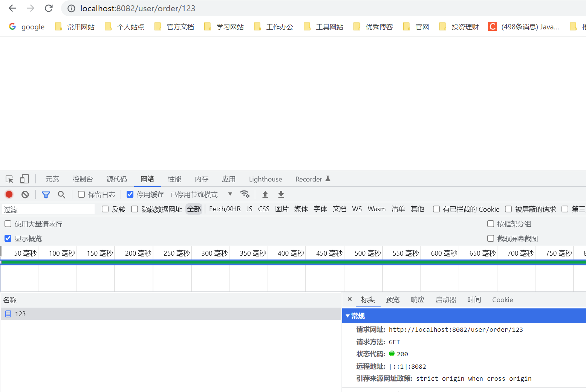
Task: Click the 300 毫秒 timeline marker
Action: click(214, 253)
